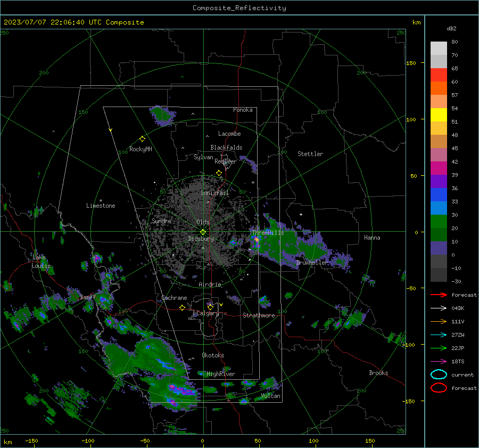The width and height of the screenshot is (479, 448).
Task: Click the yellow diamond marker above RockyMH
Action: (142, 139)
